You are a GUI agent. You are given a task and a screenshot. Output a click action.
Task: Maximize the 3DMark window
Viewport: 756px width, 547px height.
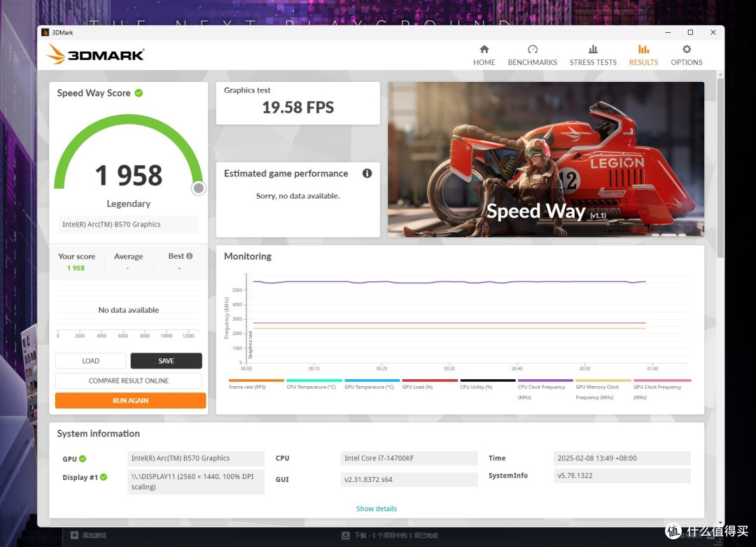(x=690, y=32)
